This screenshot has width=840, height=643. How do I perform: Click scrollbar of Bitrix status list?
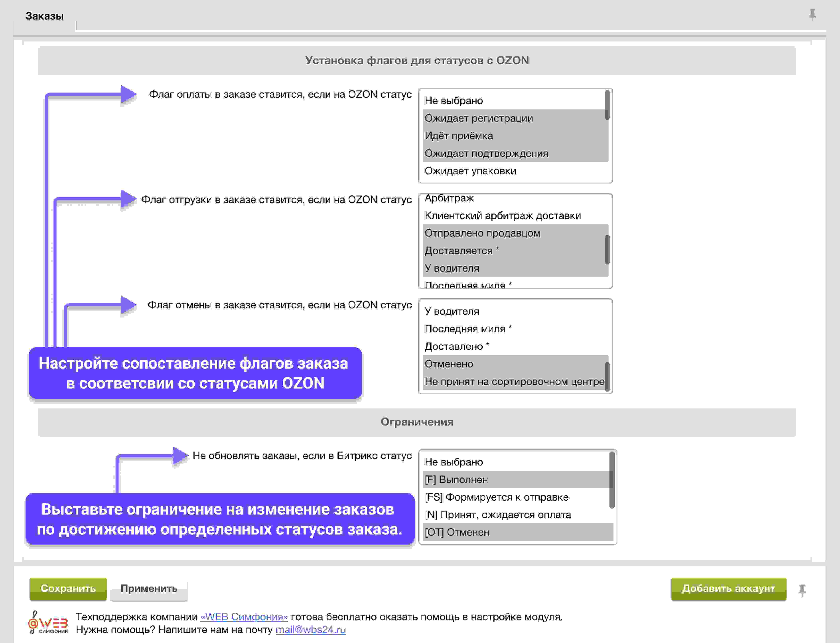click(x=612, y=480)
